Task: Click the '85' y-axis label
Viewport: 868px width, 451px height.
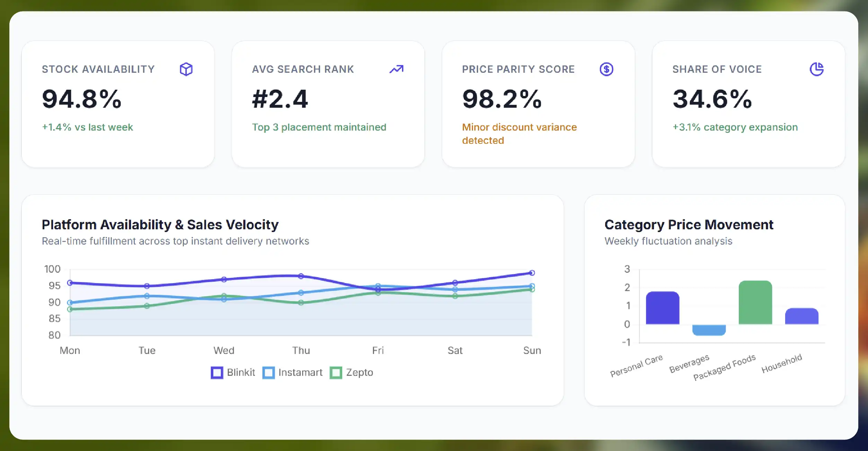Action: click(54, 319)
